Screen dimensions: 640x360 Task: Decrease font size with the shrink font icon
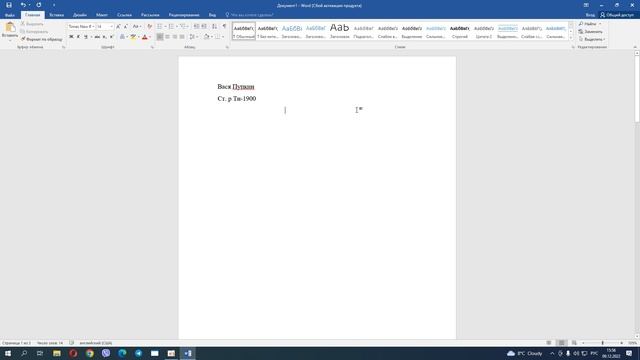coord(126,27)
